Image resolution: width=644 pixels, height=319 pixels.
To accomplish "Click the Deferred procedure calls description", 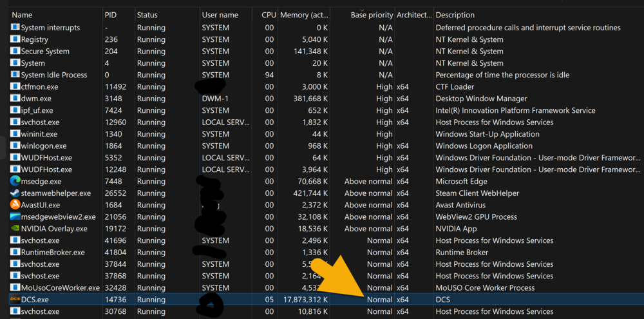I will (x=528, y=28).
